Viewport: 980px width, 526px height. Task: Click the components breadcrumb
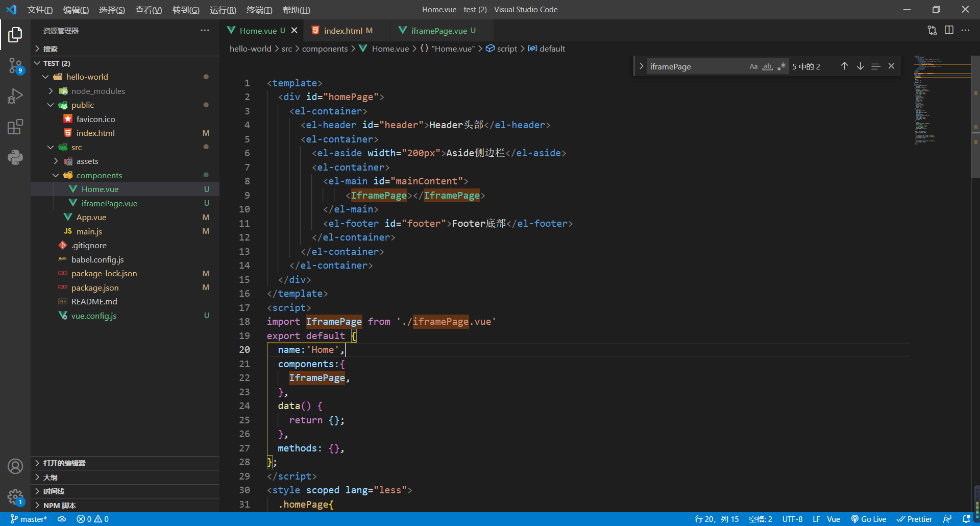click(x=325, y=49)
